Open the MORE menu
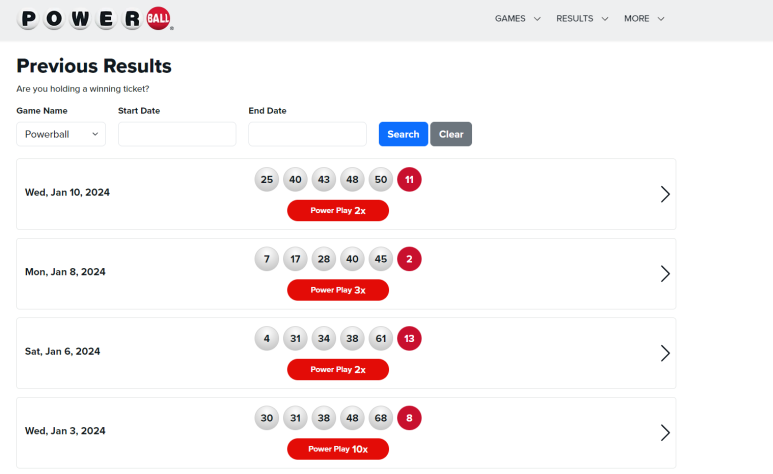 (644, 19)
